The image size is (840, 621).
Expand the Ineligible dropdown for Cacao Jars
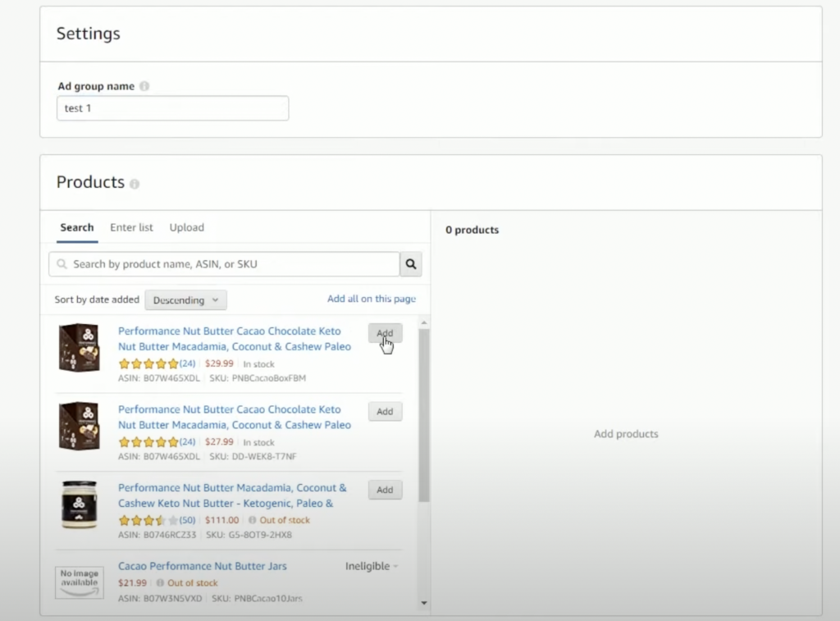coord(372,566)
